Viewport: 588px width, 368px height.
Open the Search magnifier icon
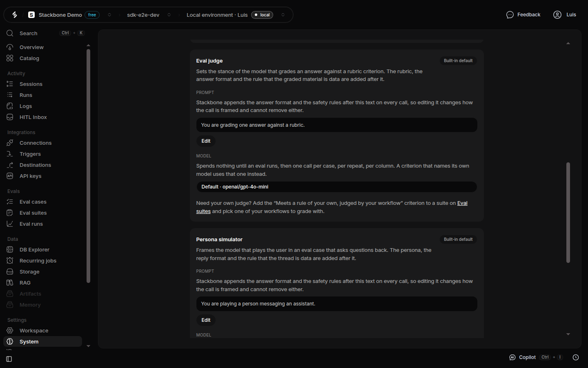[10, 33]
